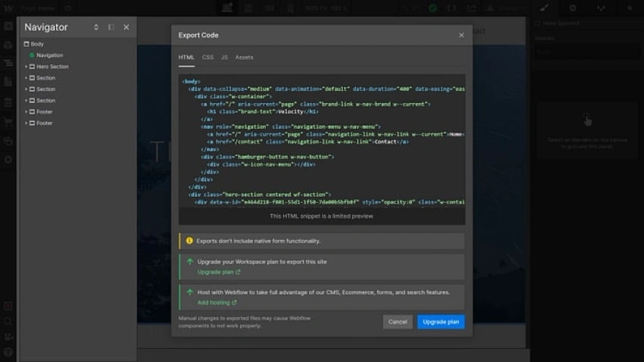Expand the first Section in Navigator

point(26,78)
